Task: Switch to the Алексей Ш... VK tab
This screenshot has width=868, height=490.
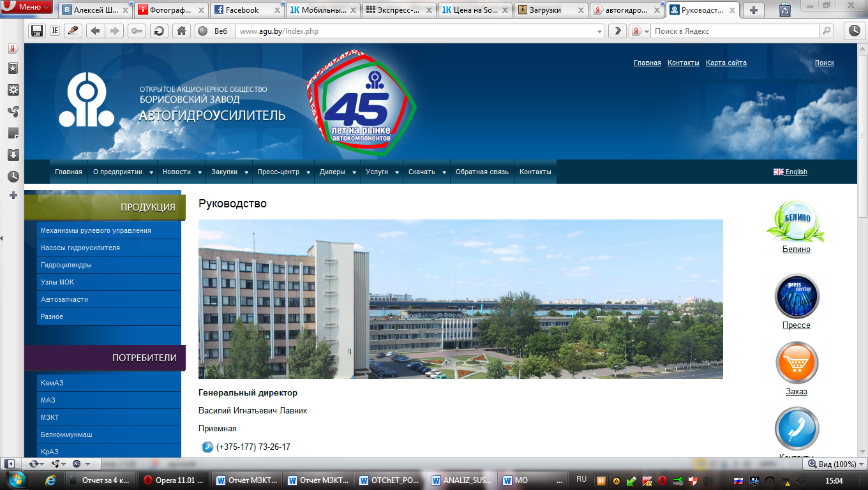Action: [94, 10]
